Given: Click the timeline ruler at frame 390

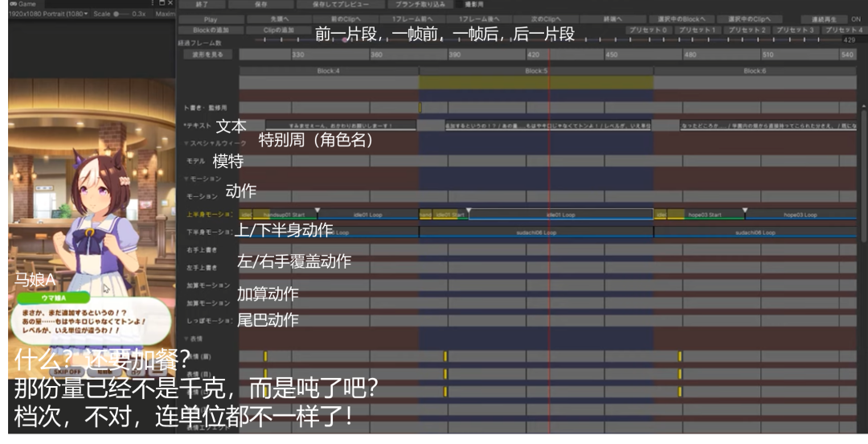Looking at the screenshot, I should (x=455, y=55).
